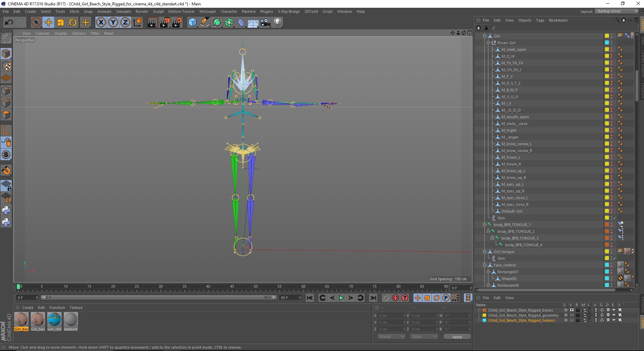The height and width of the screenshot is (351, 644).
Task: Open material manager Texture menu
Action: click(76, 308)
